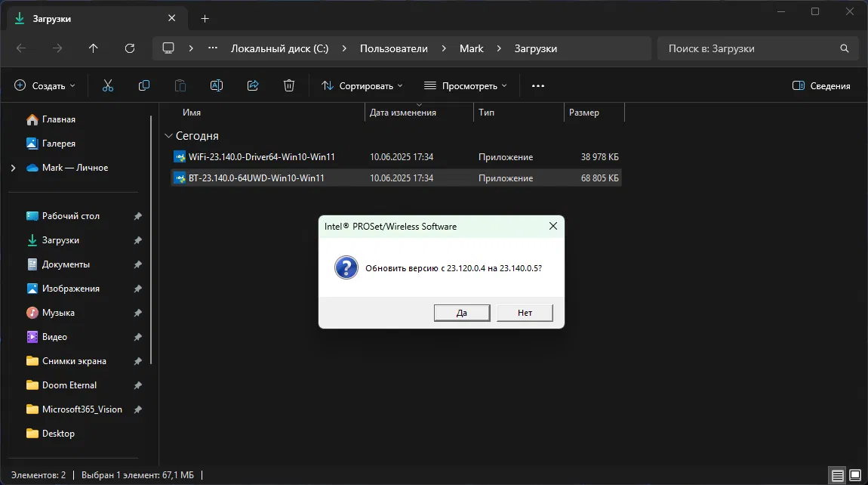Screen dimensions: 868x485
Task: Click the Rename icon in the toolbar
Action: 217,85
